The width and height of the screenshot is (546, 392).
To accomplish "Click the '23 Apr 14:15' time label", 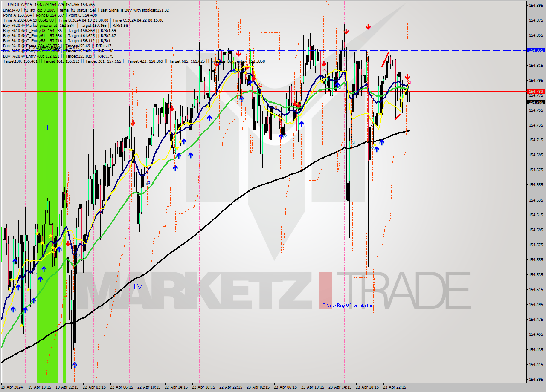I will pos(340,387).
